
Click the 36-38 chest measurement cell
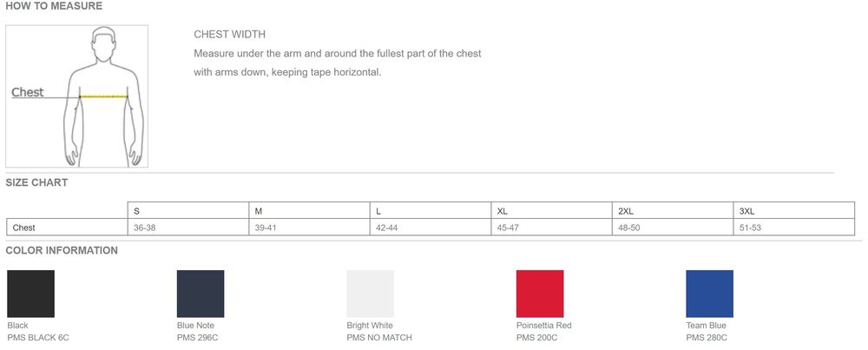(144, 228)
